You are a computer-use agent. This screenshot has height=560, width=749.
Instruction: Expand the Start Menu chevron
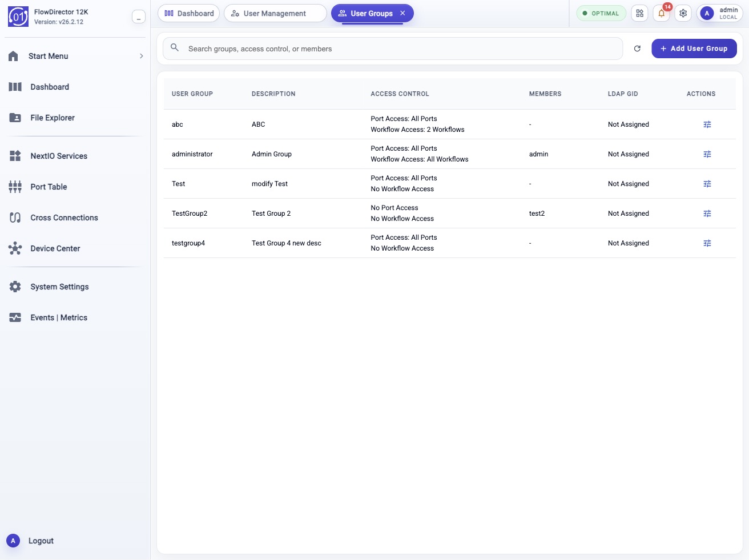tap(141, 56)
